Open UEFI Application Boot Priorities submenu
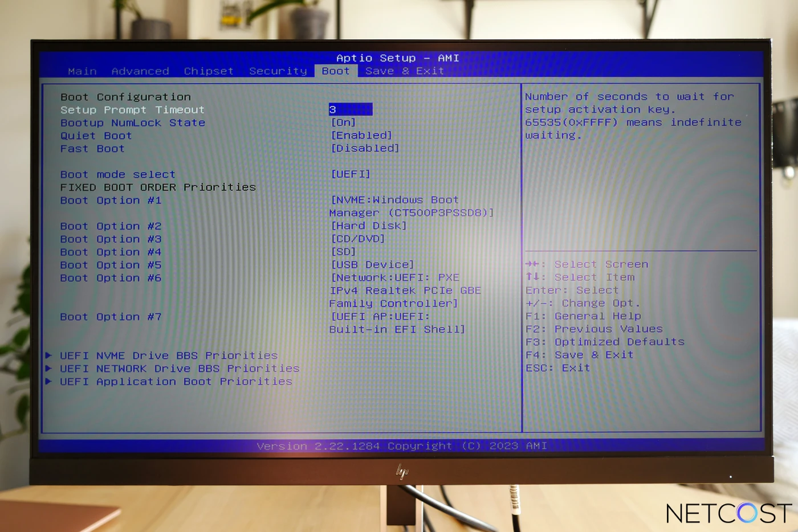This screenshot has height=532, width=798. pos(176,382)
